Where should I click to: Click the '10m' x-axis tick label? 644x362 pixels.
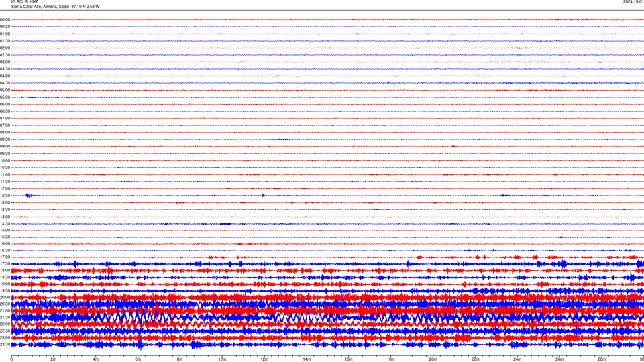point(222,359)
